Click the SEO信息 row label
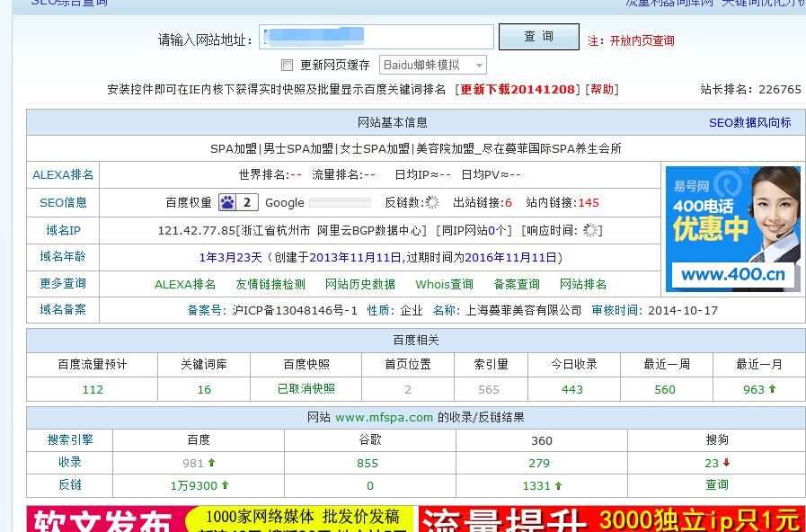 point(63,202)
